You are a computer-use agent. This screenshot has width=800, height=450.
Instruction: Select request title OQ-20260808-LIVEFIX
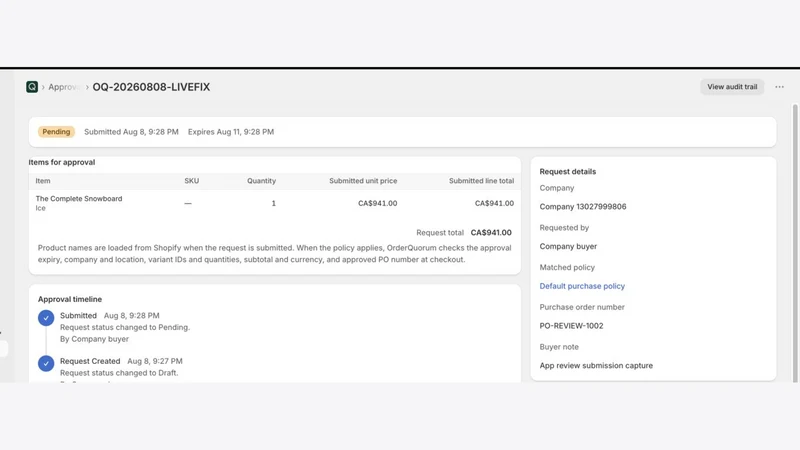151,87
